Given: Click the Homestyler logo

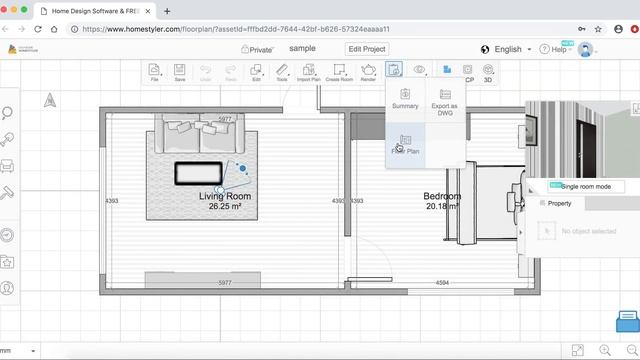Looking at the screenshot, I should [x=23, y=49].
